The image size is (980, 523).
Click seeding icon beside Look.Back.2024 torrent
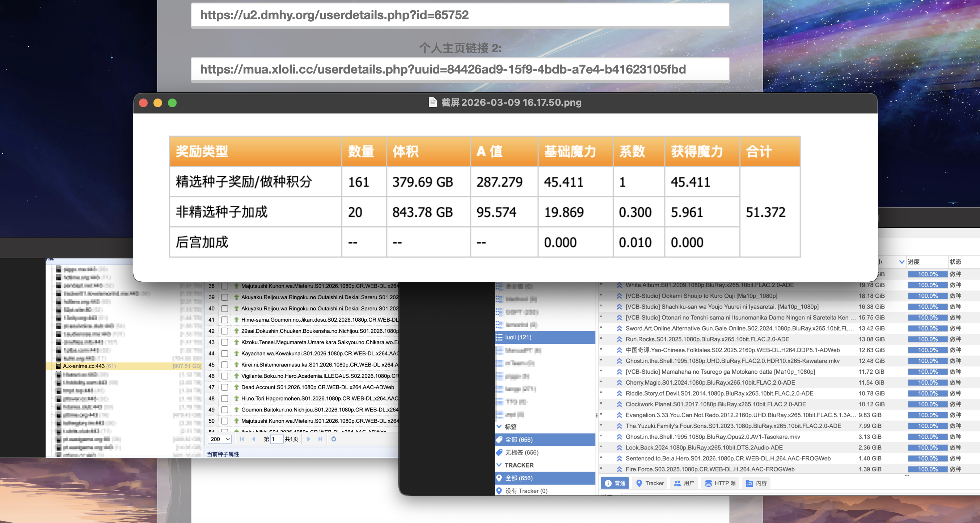click(x=619, y=448)
